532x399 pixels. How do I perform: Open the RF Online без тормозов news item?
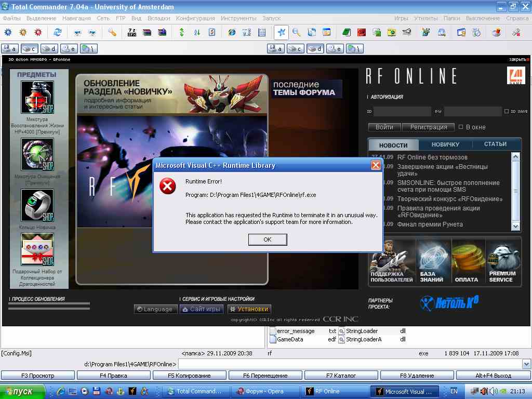click(432, 157)
